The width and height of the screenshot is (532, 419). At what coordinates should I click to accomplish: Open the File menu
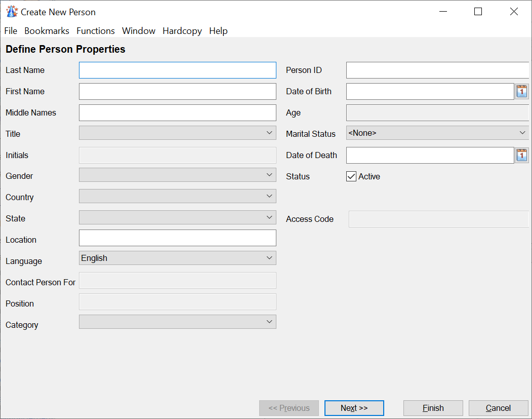[11, 31]
